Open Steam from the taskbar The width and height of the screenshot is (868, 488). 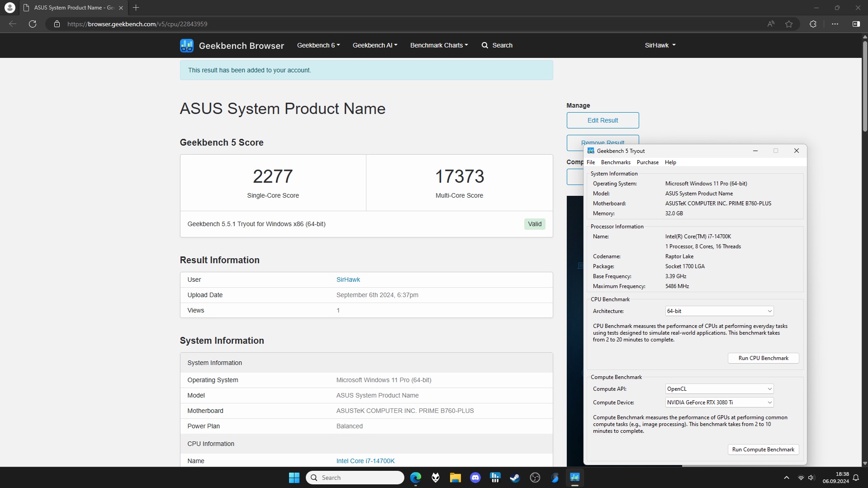point(515,478)
